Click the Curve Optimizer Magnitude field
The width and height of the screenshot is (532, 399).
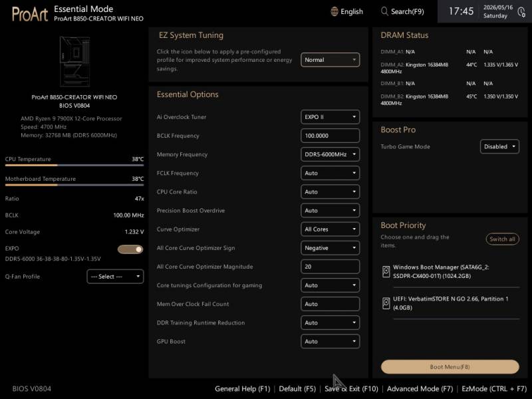[330, 267]
